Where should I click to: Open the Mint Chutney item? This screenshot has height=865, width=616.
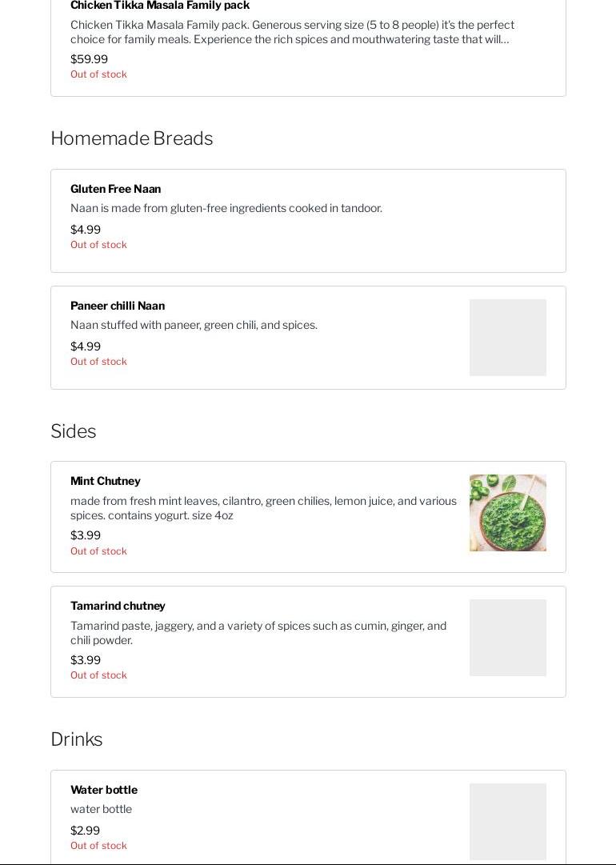[106, 481]
